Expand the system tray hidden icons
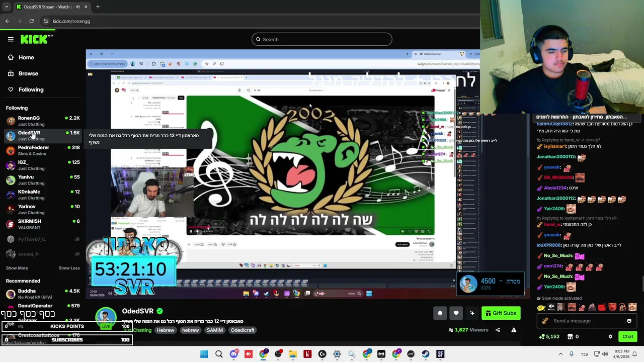 click(560, 354)
